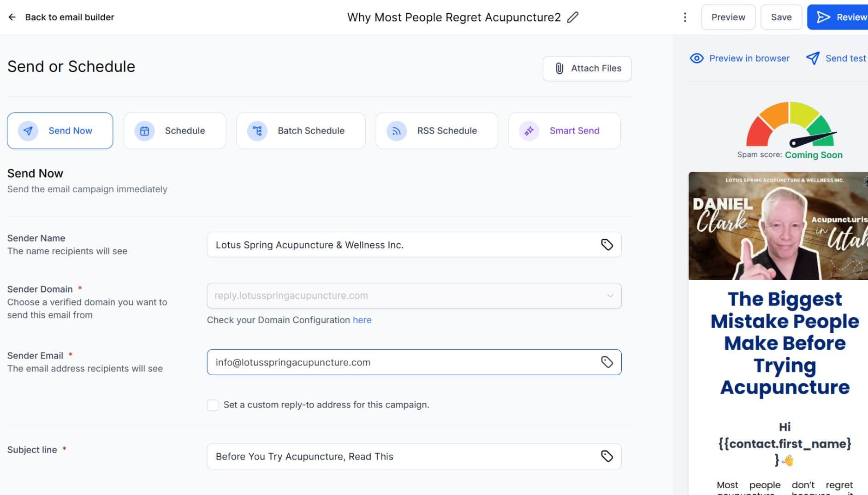The height and width of the screenshot is (495, 868).
Task: Click the tag icon in Sender Name field
Action: pos(606,245)
